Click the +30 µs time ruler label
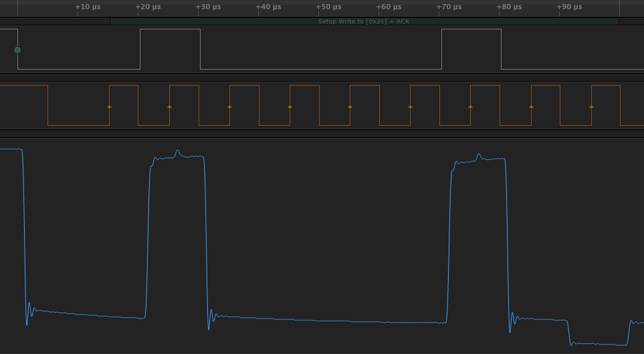The height and width of the screenshot is (354, 644). (208, 7)
